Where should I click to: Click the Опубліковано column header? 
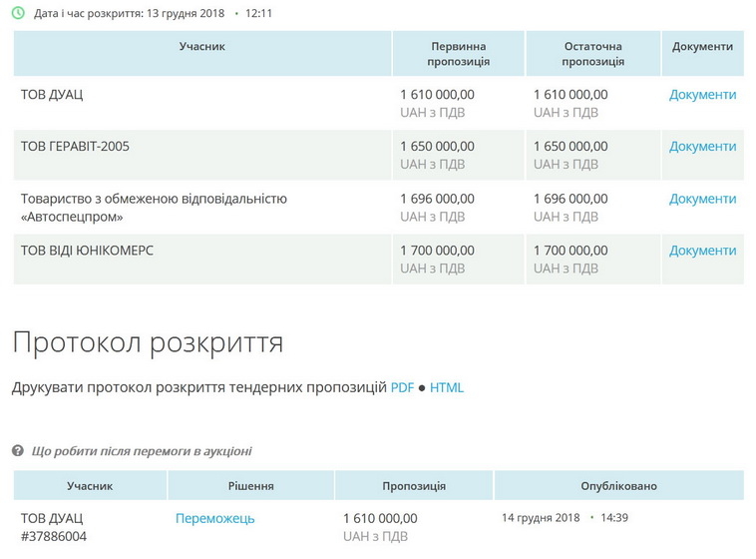(618, 486)
